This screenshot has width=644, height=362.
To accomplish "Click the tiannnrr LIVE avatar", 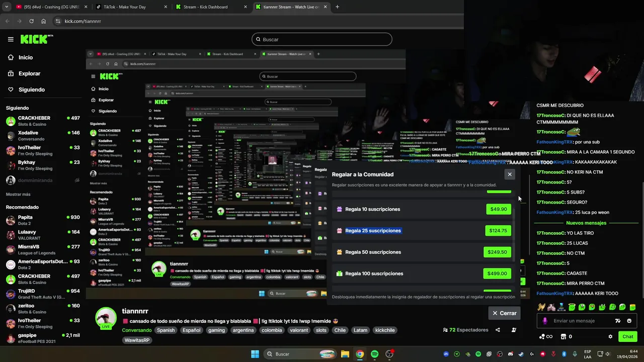I will pos(106,318).
